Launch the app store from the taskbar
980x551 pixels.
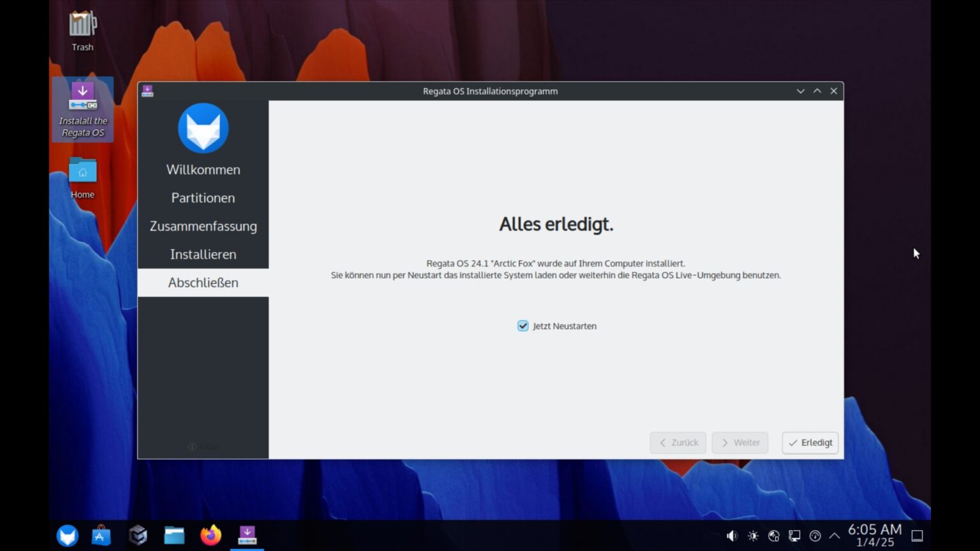coord(101,535)
